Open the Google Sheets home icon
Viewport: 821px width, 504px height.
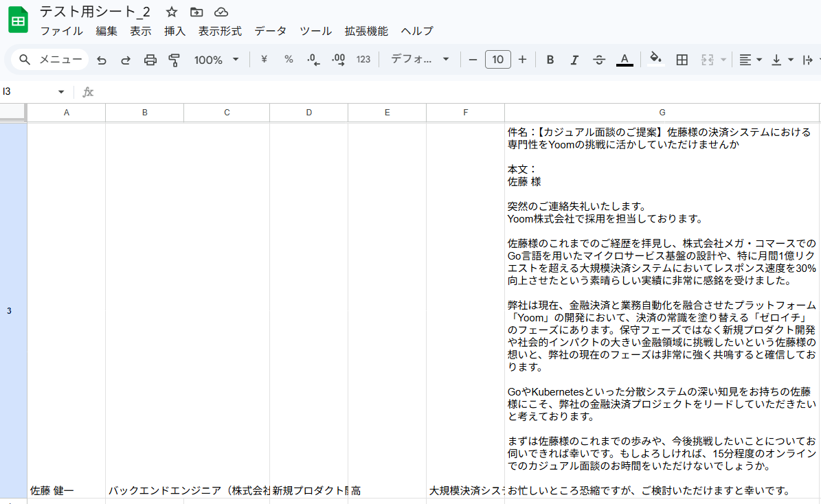coord(19,20)
